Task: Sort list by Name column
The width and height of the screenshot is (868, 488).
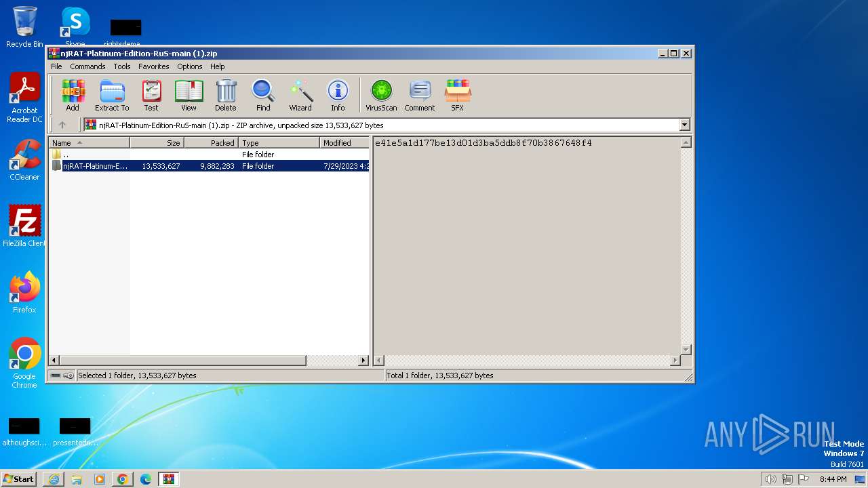Action: (x=89, y=143)
